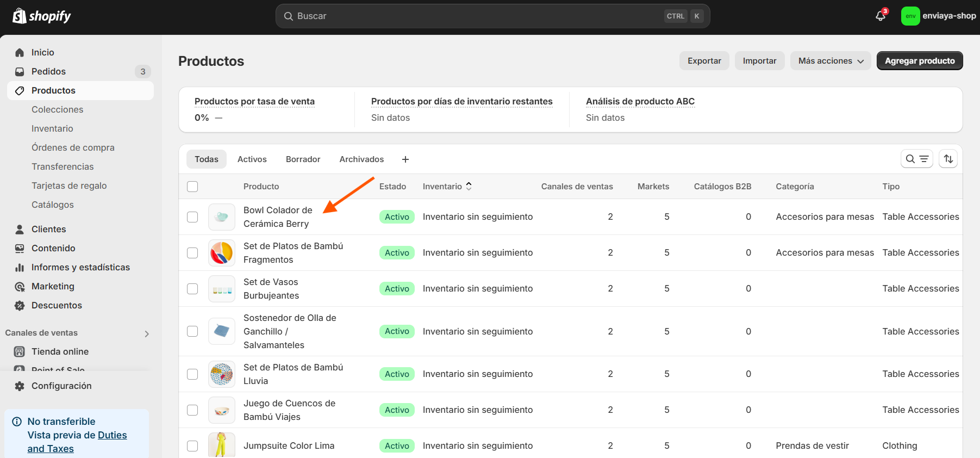980x458 pixels.
Task: Open the notifications bell
Action: [881, 16]
